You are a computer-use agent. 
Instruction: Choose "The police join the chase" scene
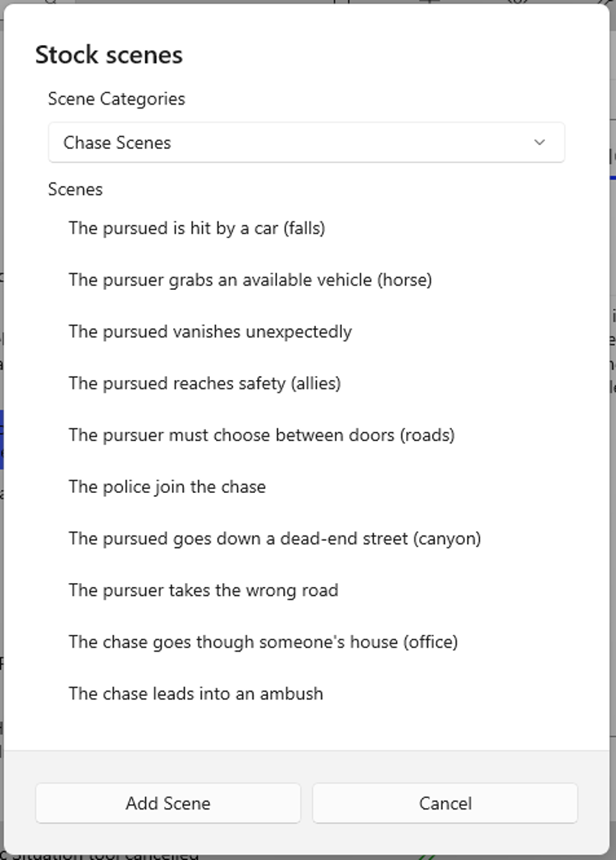[166, 487]
